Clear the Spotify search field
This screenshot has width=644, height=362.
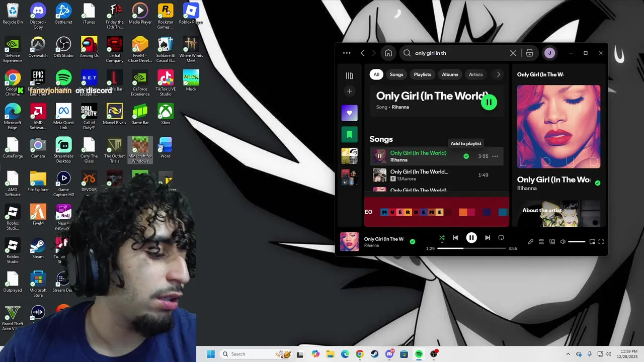[x=513, y=53]
